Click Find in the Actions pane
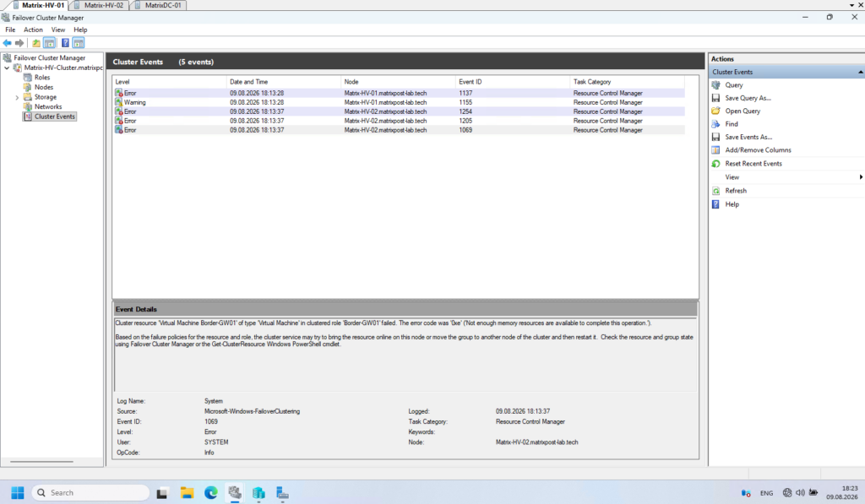The width and height of the screenshot is (865, 504). [732, 124]
